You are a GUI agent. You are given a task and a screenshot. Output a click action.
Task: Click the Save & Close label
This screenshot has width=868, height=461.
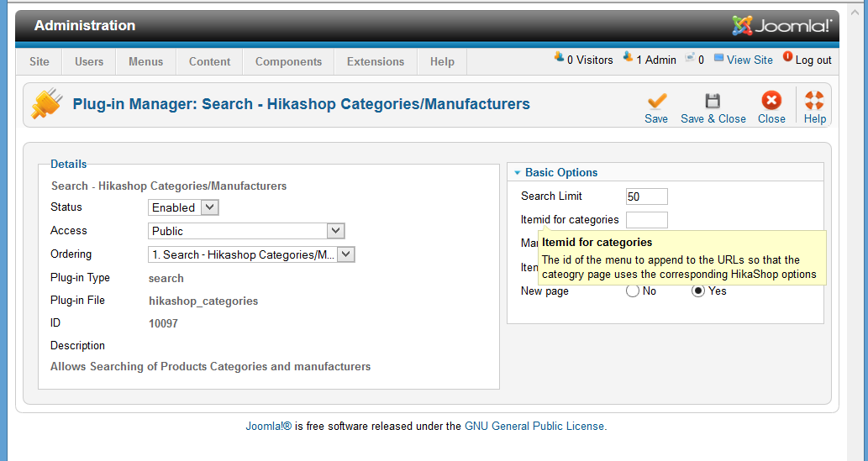coord(713,118)
